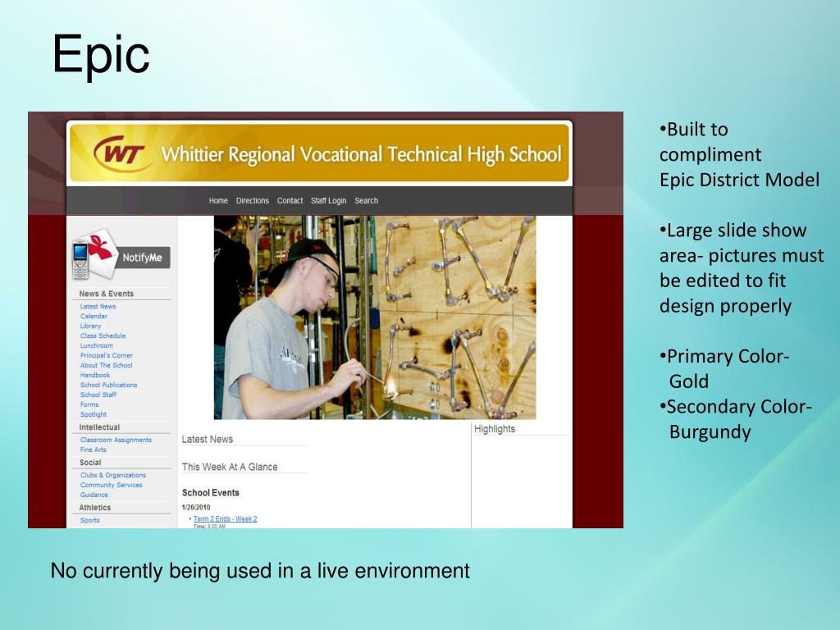The height and width of the screenshot is (630, 840).
Task: Click the 'Secondary Color- Burgundy' bullet
Action: tap(736, 419)
